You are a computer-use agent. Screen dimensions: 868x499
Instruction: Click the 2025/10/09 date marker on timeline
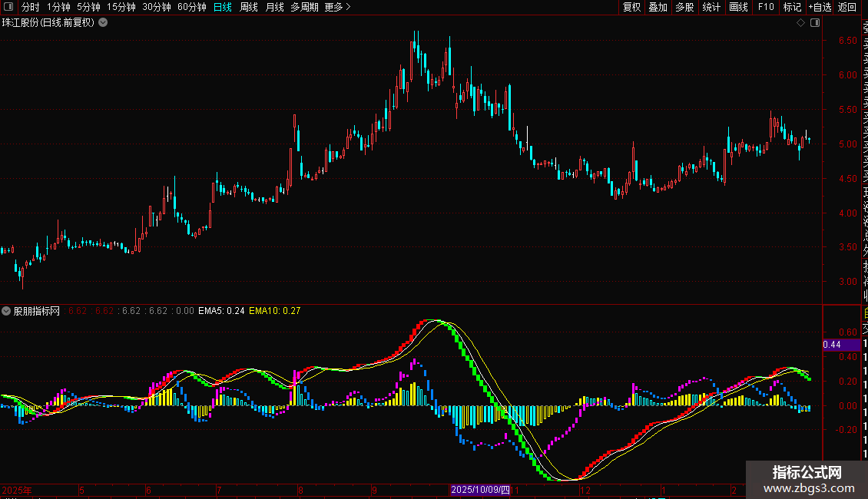click(x=480, y=490)
